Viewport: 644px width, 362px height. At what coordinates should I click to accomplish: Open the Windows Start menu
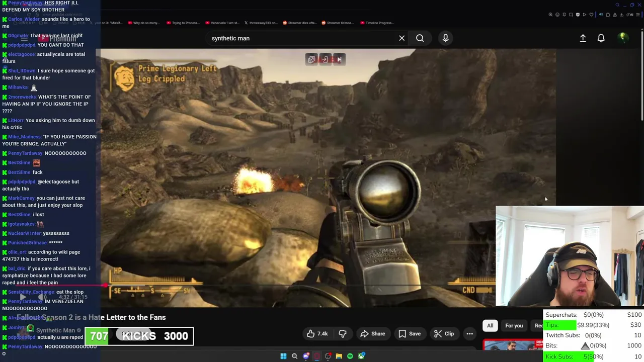pos(283,356)
